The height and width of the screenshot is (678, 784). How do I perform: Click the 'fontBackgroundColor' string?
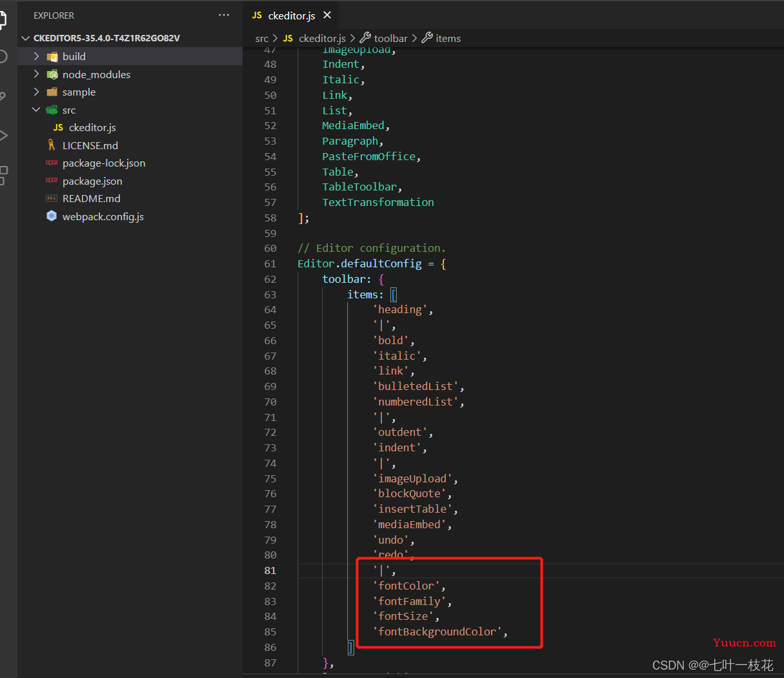[437, 632]
